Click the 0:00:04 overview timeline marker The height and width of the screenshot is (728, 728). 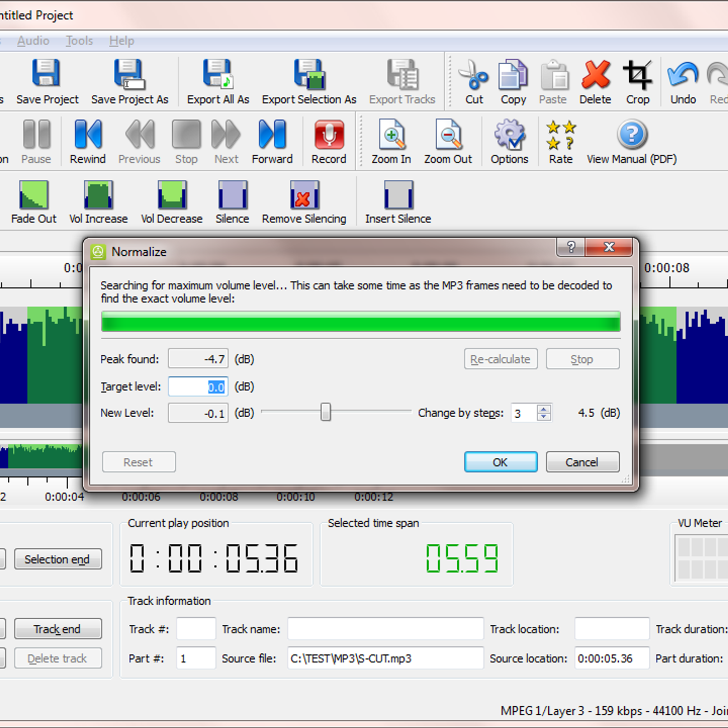64,496
